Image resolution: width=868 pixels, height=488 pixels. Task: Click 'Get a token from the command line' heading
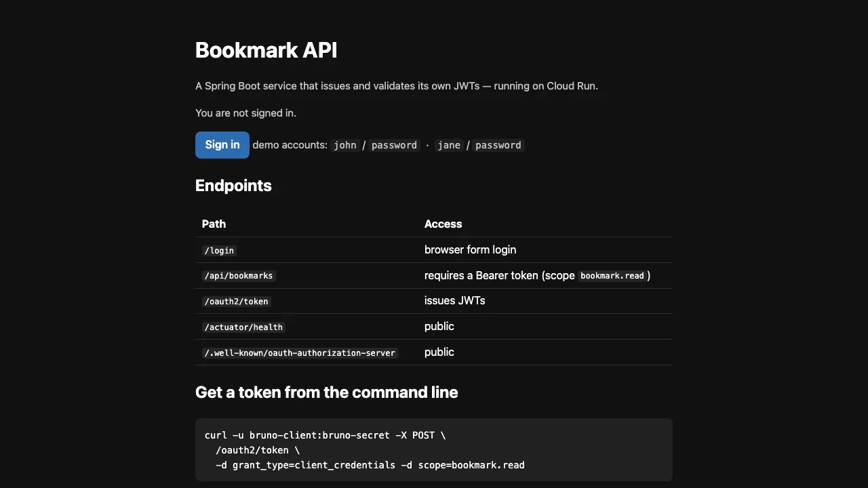coord(326,392)
